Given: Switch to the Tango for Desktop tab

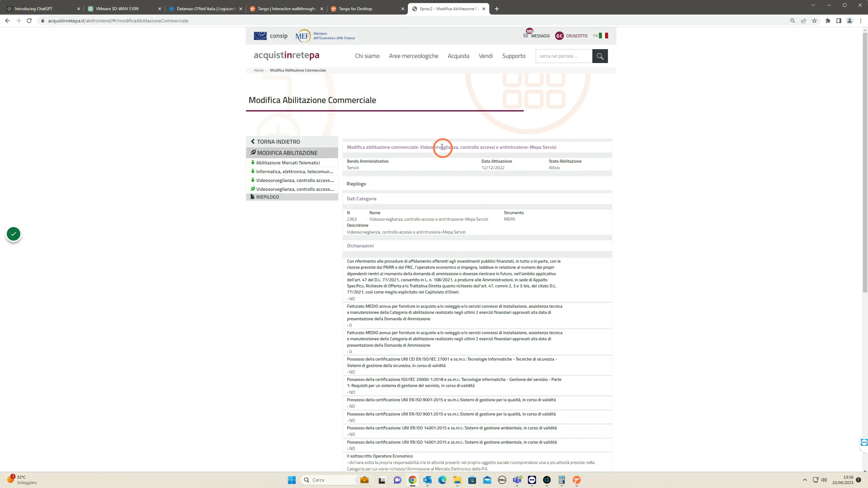Looking at the screenshot, I should [368, 9].
